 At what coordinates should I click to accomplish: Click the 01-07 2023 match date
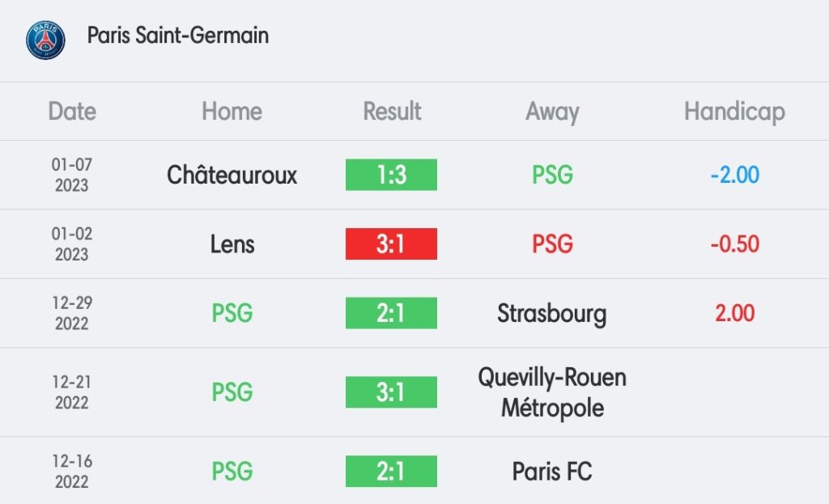coord(72,175)
